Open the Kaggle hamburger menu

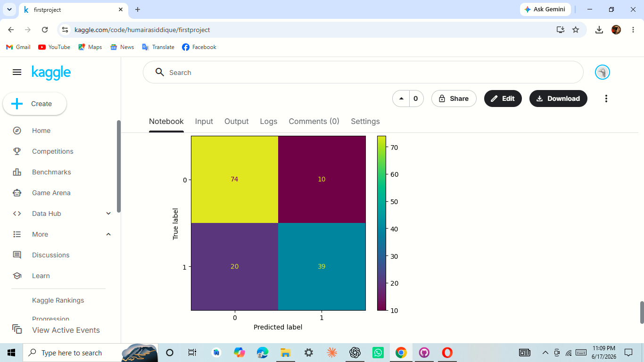pyautogui.click(x=17, y=72)
